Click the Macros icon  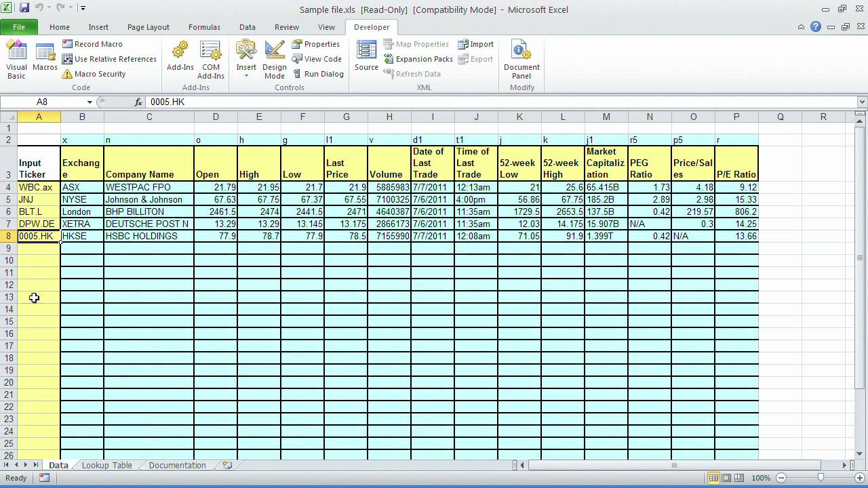pos(45,58)
